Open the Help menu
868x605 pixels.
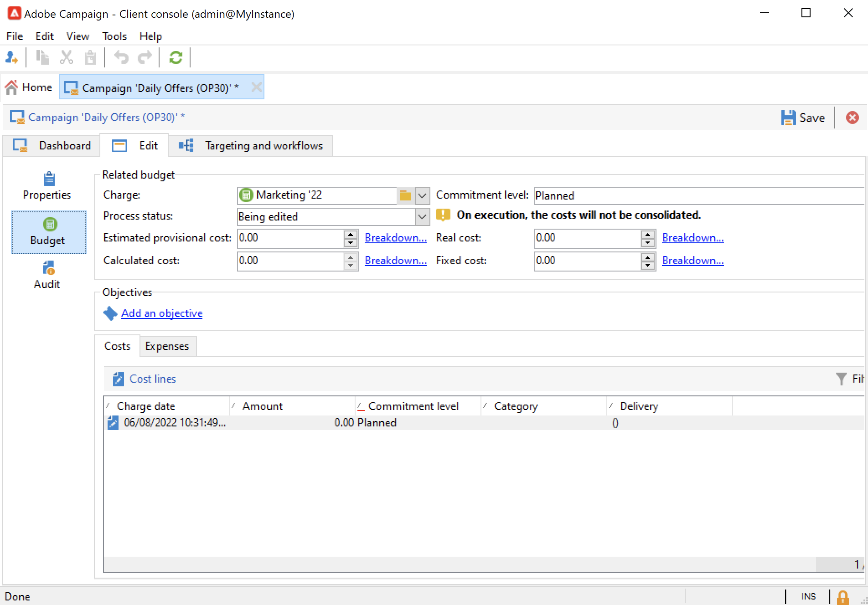pyautogui.click(x=150, y=36)
